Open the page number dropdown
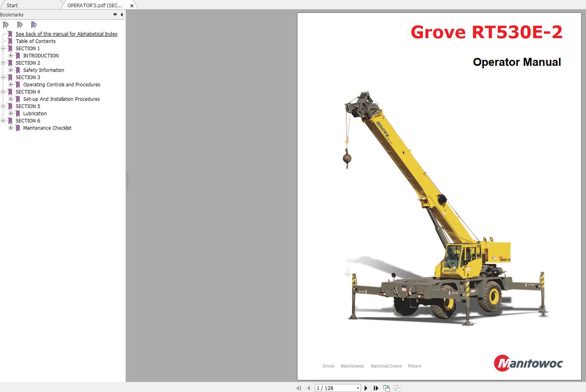 [x=358, y=388]
